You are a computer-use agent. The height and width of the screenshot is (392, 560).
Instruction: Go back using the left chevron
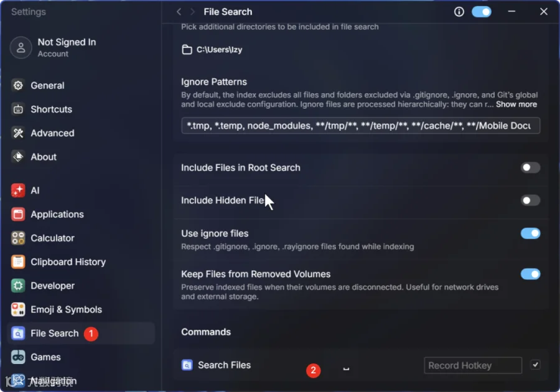tap(179, 12)
